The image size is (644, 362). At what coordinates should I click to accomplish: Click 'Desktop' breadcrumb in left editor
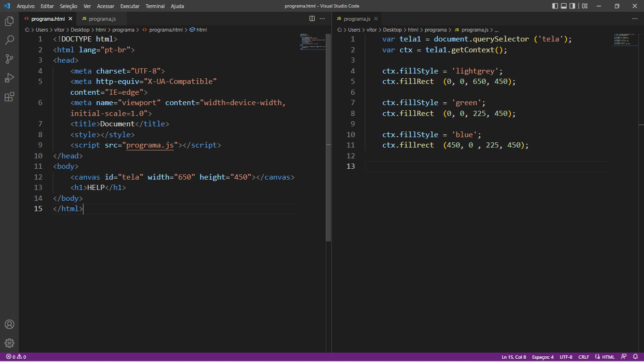coord(80,30)
